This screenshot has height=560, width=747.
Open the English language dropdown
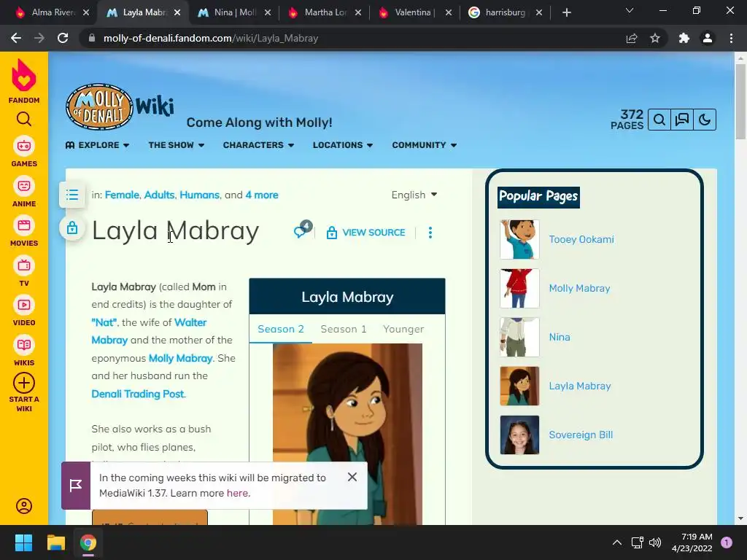[x=414, y=195]
